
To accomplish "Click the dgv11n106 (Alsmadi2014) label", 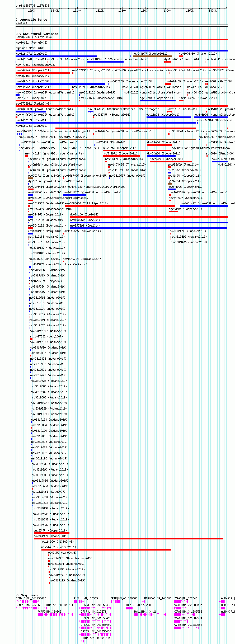I will tap(182, 59).
